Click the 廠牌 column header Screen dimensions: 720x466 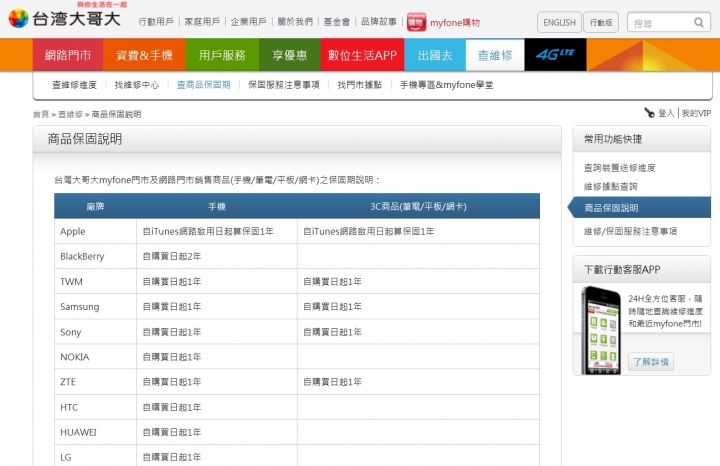pyautogui.click(x=95, y=206)
